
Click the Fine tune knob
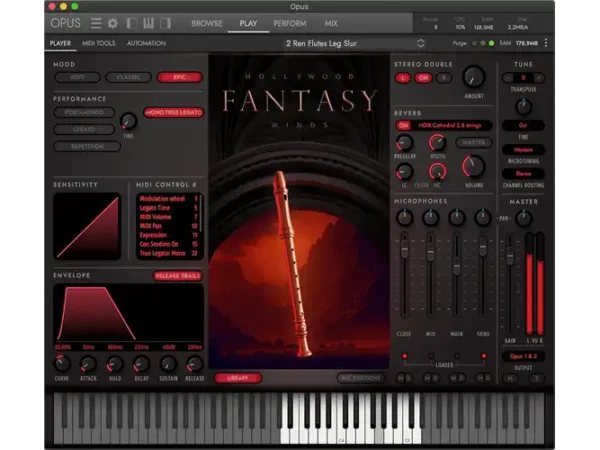coord(523,107)
